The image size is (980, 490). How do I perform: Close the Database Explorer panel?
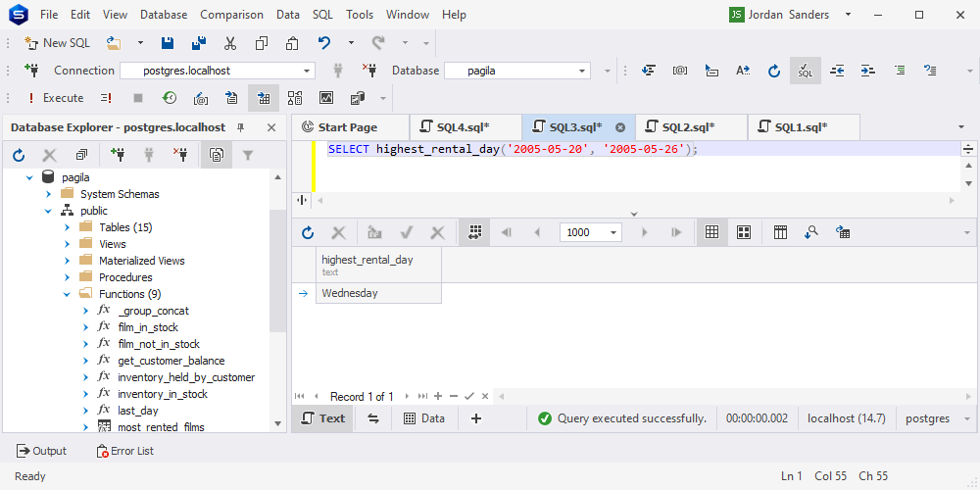coord(271,127)
